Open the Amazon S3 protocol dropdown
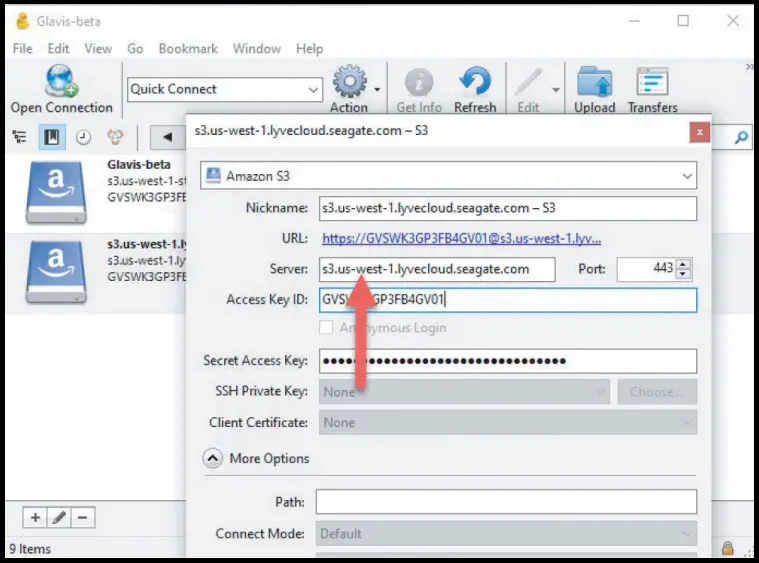Image resolution: width=759 pixels, height=563 pixels. coord(448,176)
